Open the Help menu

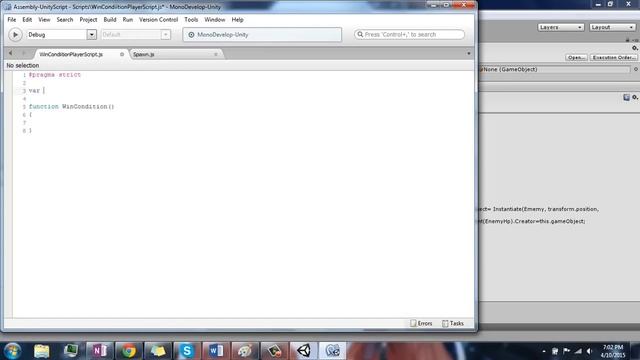coord(238,20)
